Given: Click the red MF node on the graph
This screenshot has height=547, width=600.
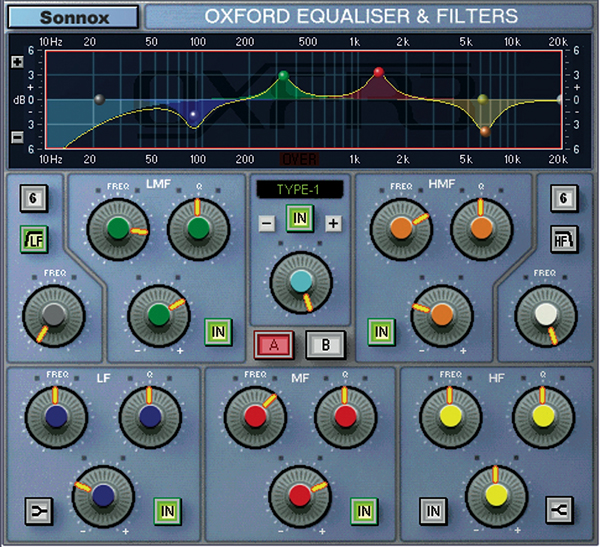Looking at the screenshot, I should pyautogui.click(x=378, y=72).
